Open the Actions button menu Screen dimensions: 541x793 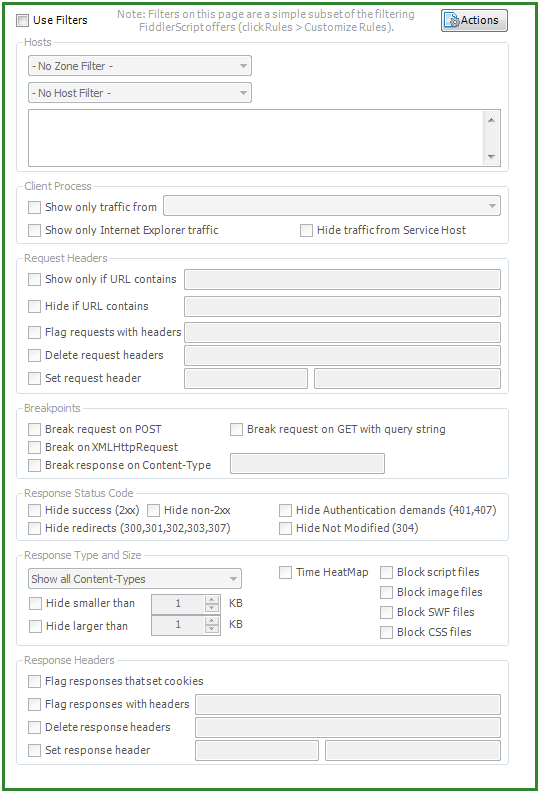point(474,20)
